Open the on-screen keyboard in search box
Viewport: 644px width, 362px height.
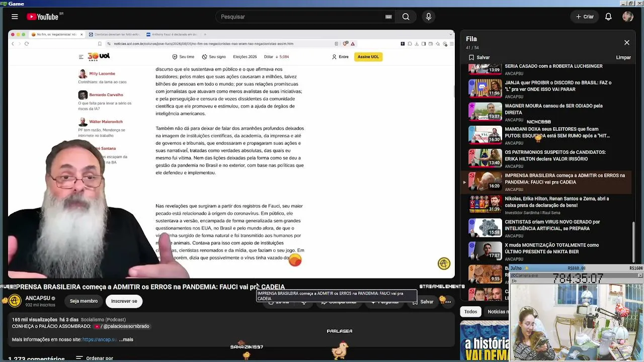[388, 17]
